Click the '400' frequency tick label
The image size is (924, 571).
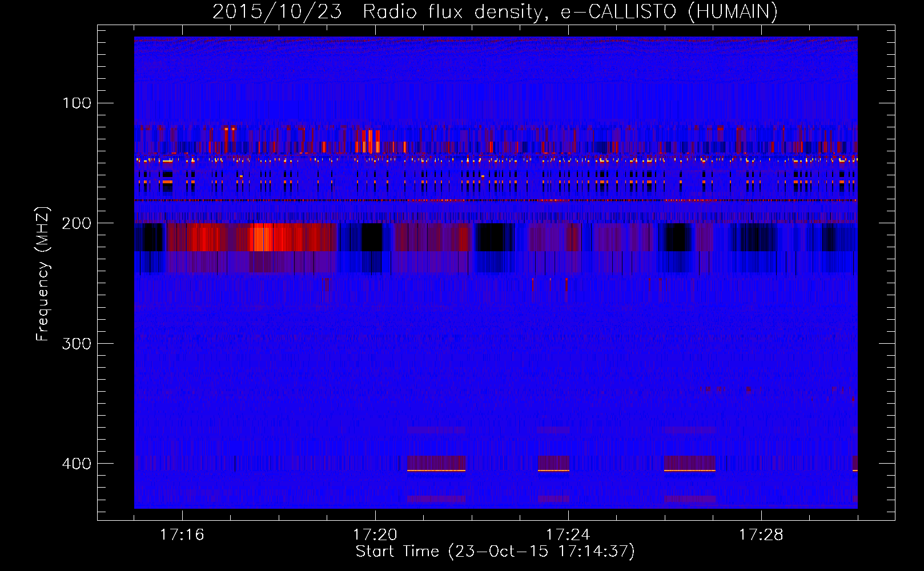coord(77,464)
